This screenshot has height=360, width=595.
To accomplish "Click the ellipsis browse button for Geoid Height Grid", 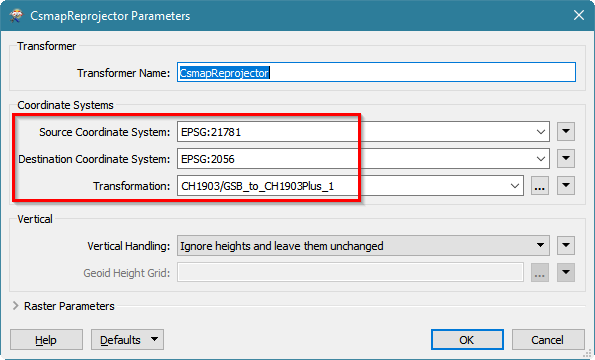I will point(540,273).
